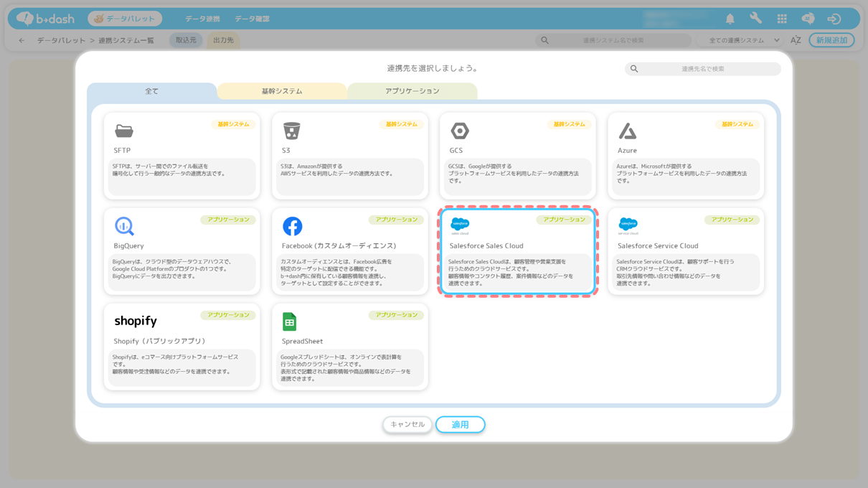This screenshot has width=868, height=488.
Task: Click the BigQuery card description text
Action: click(x=172, y=269)
